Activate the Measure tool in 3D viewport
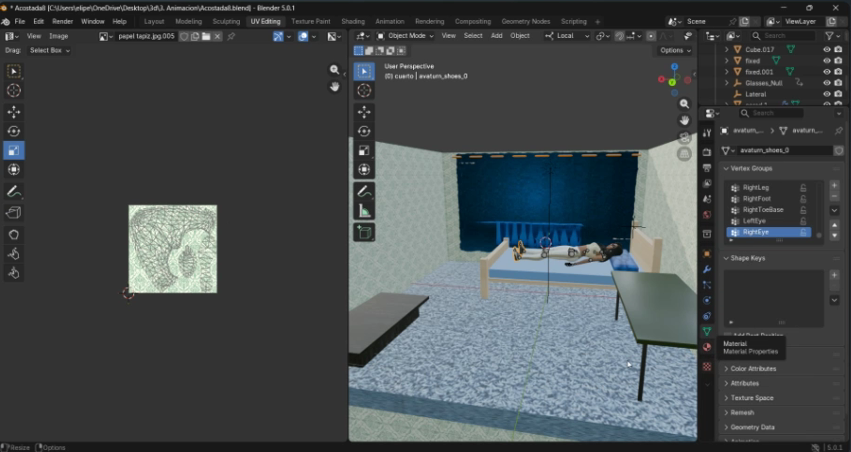The height and width of the screenshot is (452, 851). click(364, 211)
